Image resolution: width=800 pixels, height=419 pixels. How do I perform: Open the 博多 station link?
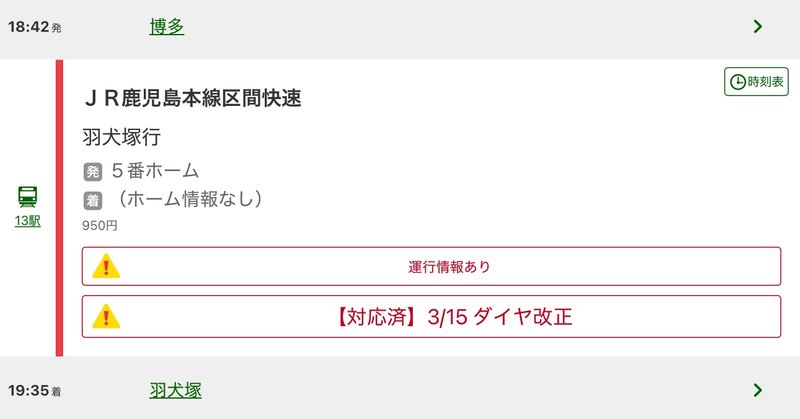coord(167,27)
